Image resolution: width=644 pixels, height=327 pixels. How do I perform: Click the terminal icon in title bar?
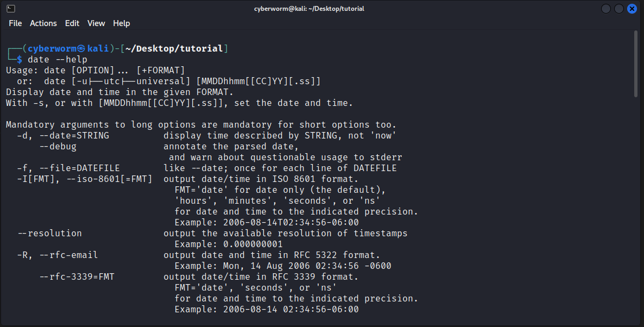click(11, 9)
